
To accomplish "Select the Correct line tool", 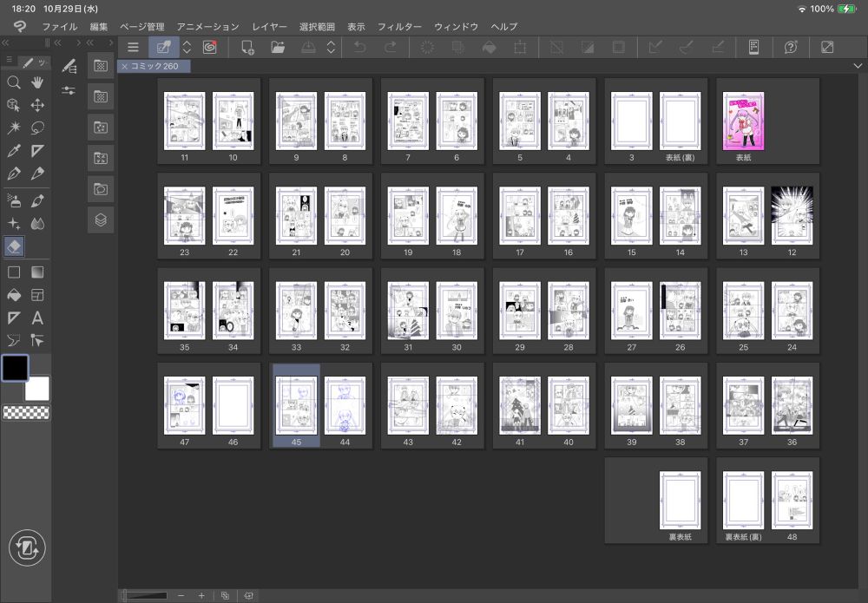I will (x=37, y=340).
